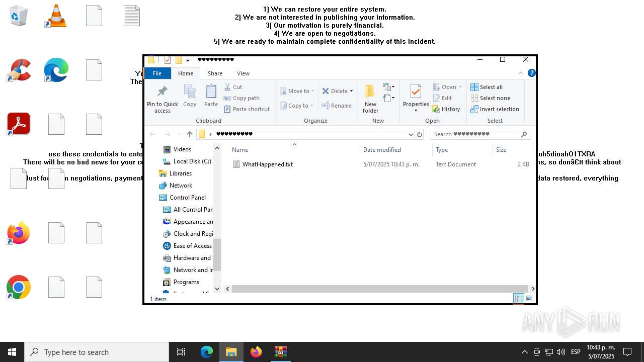Open Google Chrome desktop shortcut
The width and height of the screenshot is (644, 362).
[19, 287]
